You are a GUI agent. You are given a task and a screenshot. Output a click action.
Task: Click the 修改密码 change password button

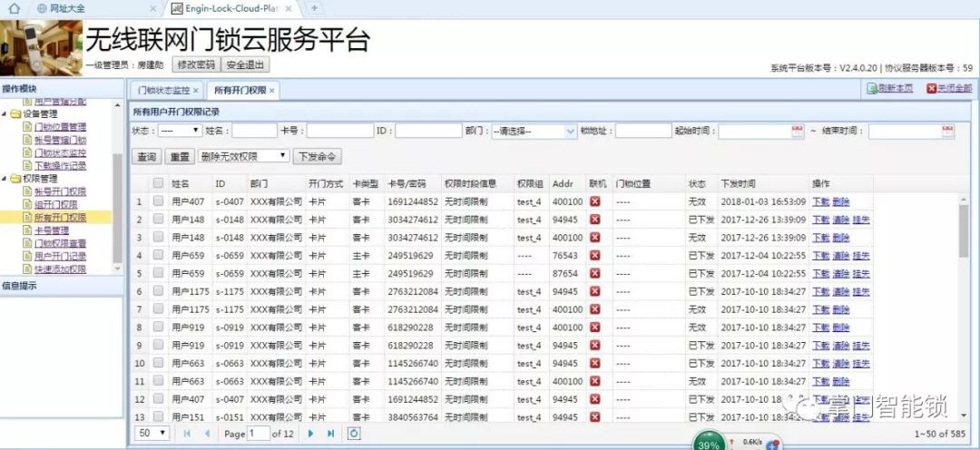(x=196, y=65)
